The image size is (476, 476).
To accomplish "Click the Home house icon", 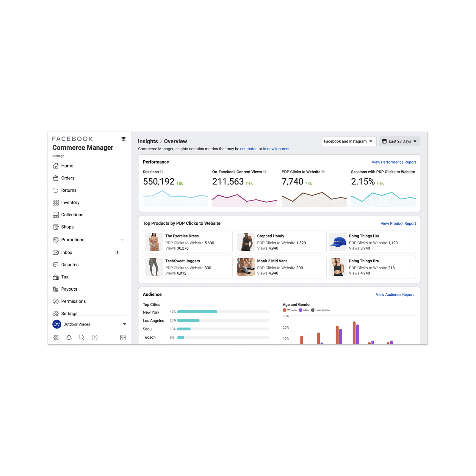I will tap(56, 166).
